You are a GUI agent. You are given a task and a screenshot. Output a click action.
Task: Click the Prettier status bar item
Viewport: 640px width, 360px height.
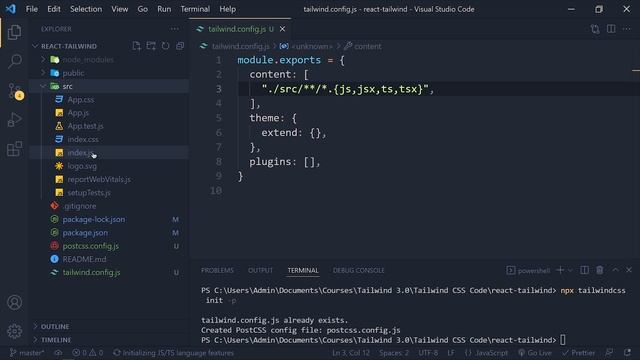click(578, 353)
